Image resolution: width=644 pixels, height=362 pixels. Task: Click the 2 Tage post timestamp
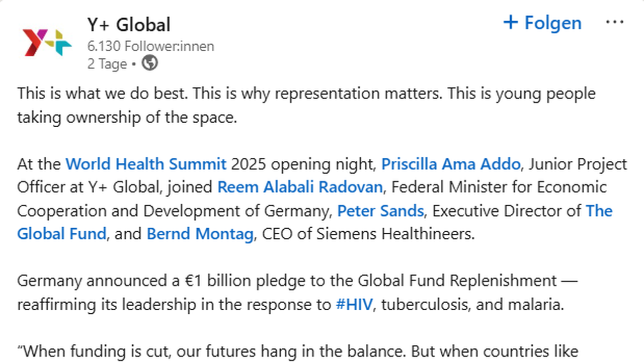tap(107, 64)
